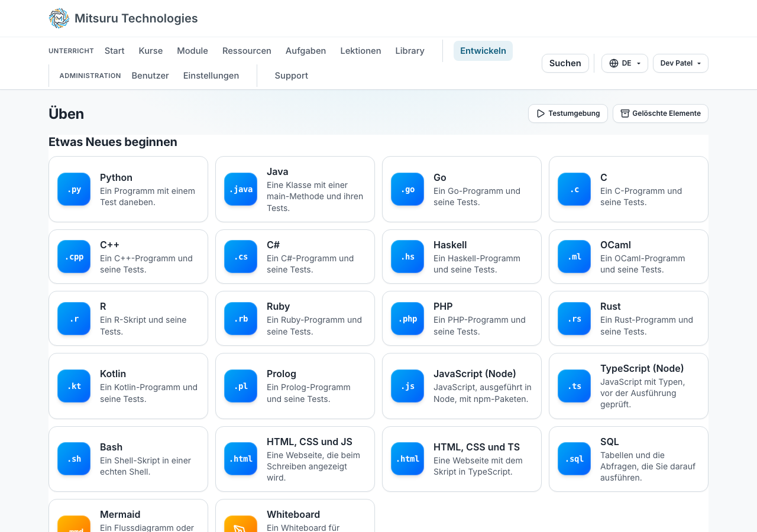Click the .go file icon
The height and width of the screenshot is (532, 757).
(407, 189)
